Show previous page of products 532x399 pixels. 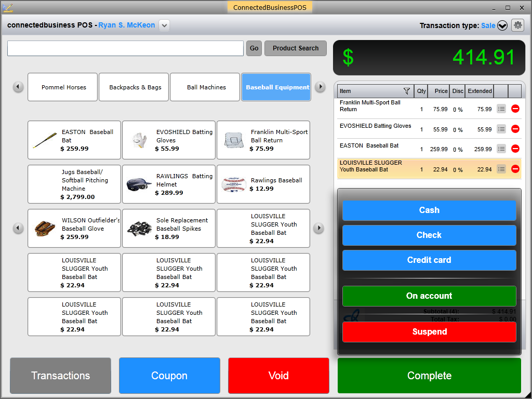tap(18, 228)
